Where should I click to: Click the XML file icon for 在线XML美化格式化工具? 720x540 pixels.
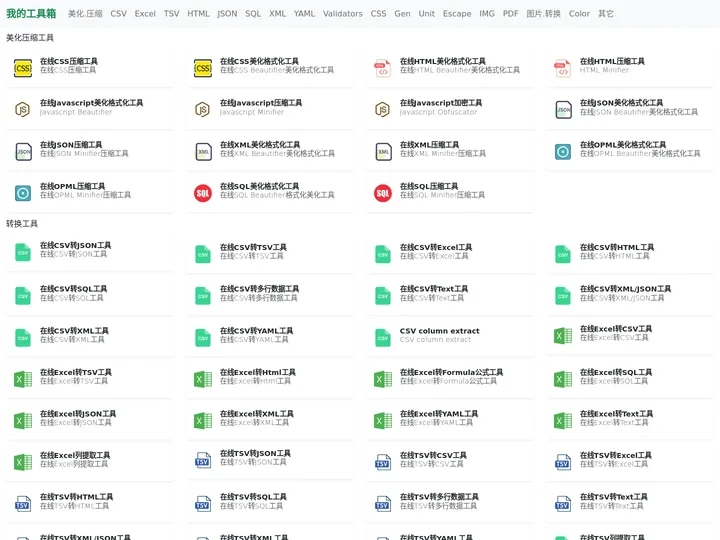(x=203, y=152)
